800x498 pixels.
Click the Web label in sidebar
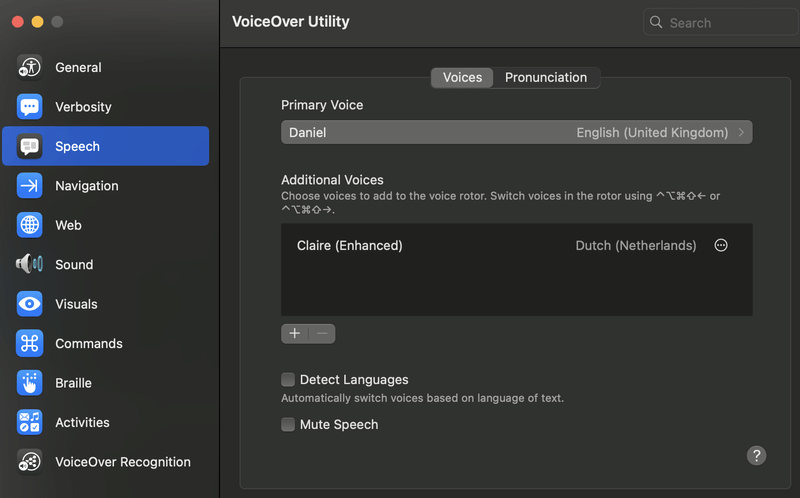(68, 225)
